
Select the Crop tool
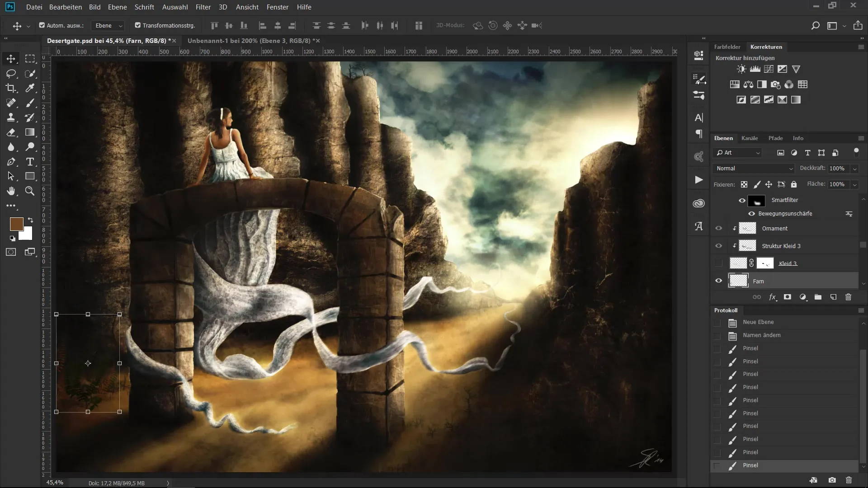click(x=11, y=88)
